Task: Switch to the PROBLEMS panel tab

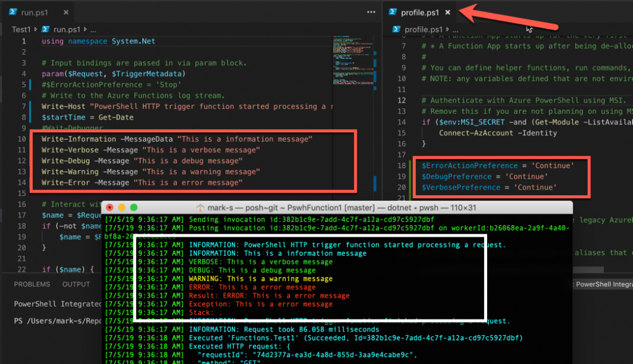Action: (32, 284)
